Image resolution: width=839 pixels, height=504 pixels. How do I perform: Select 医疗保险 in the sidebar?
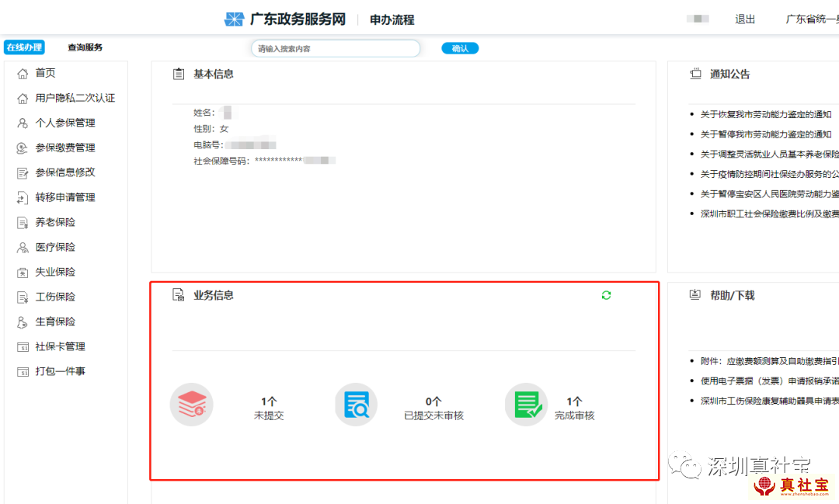(55, 247)
